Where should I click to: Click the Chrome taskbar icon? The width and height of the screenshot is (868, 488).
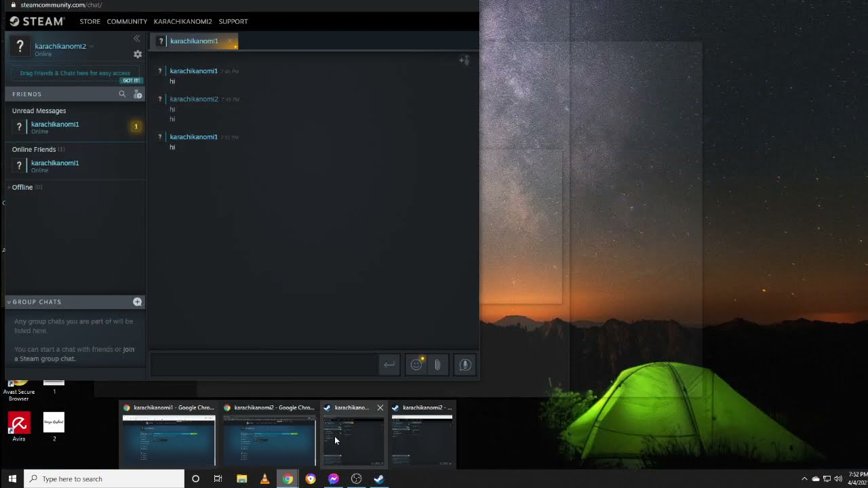pos(288,479)
